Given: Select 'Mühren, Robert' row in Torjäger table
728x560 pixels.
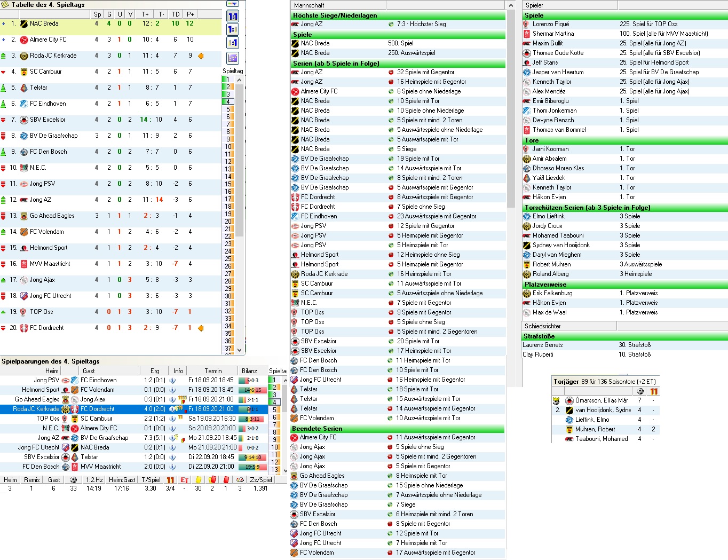Looking at the screenshot, I should 605,429.
